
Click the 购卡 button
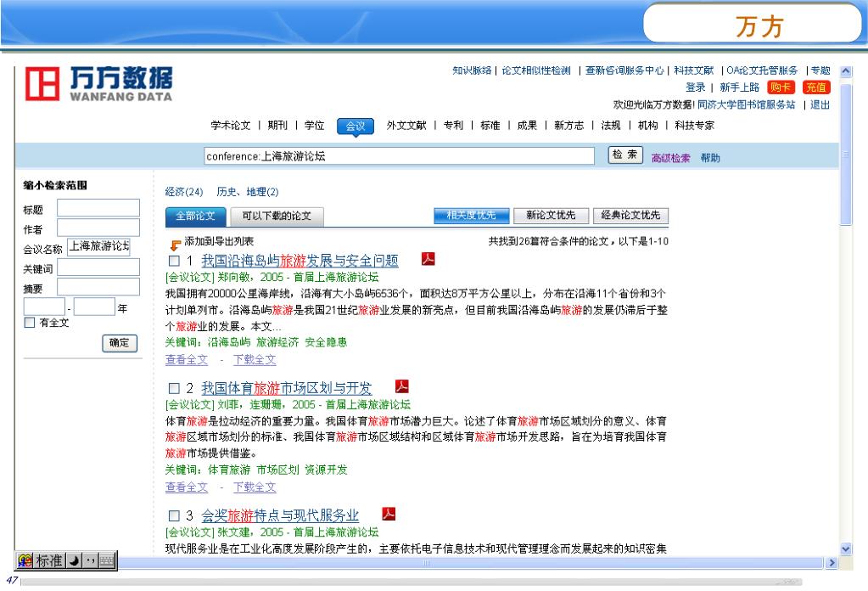click(x=781, y=87)
